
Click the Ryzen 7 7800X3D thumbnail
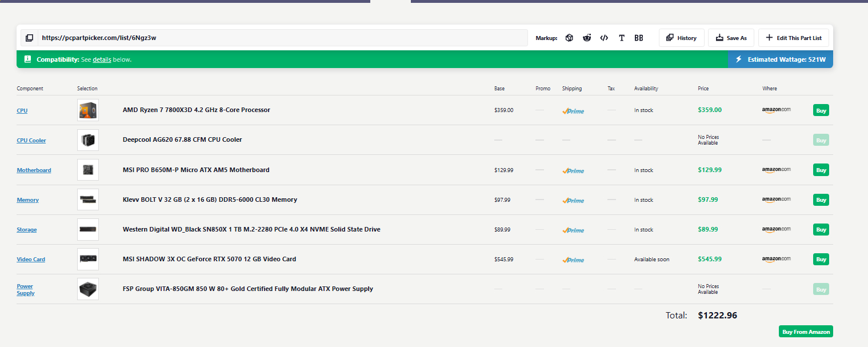point(88,110)
